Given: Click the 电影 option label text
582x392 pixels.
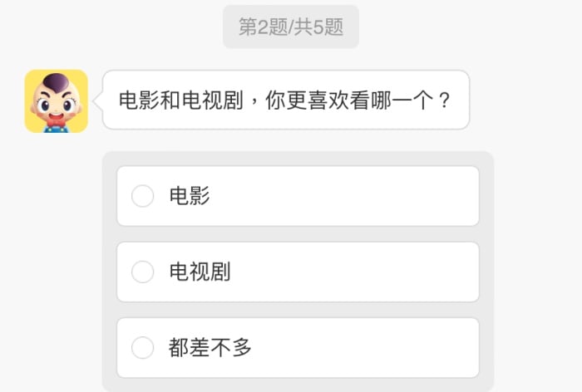Looking at the screenshot, I should (x=190, y=196).
